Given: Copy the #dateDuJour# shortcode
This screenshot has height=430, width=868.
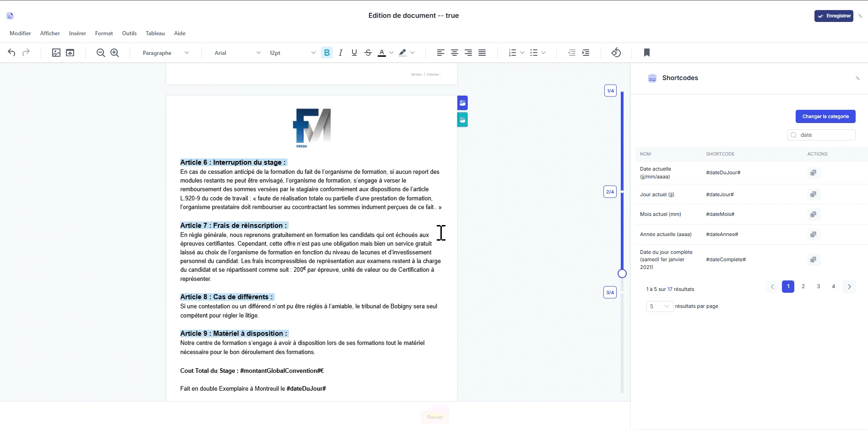Looking at the screenshot, I should pyautogui.click(x=813, y=172).
